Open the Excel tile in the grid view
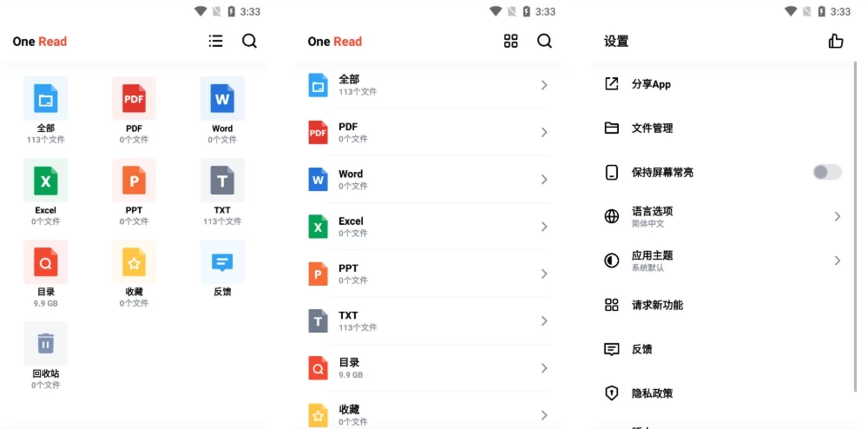Screen dimensions: 868x429 (46, 181)
